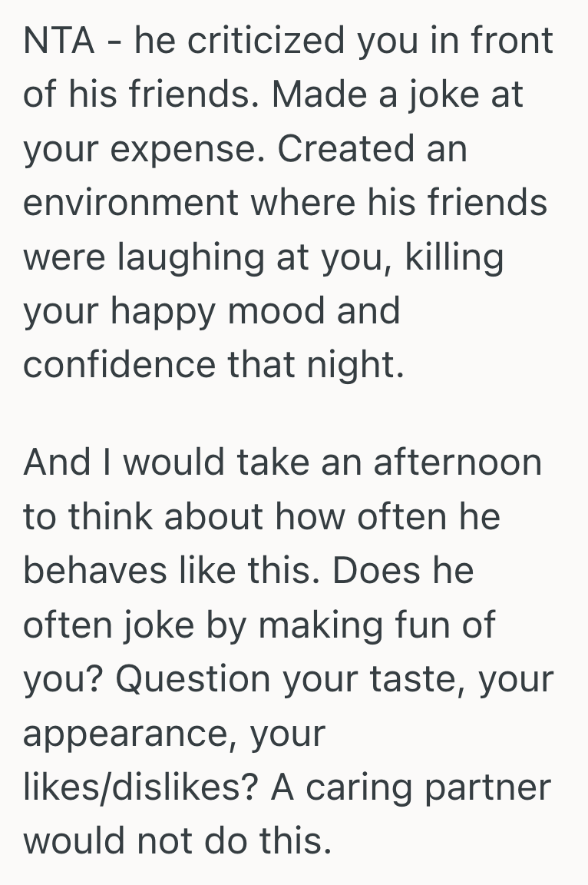Click the word "making" in the second paragraph
Image resolution: width=588 pixels, height=885 pixels.
coord(314,626)
